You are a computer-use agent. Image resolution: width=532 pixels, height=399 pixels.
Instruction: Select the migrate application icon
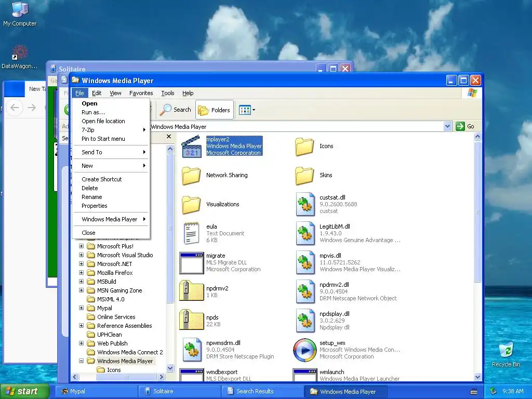pos(191,262)
